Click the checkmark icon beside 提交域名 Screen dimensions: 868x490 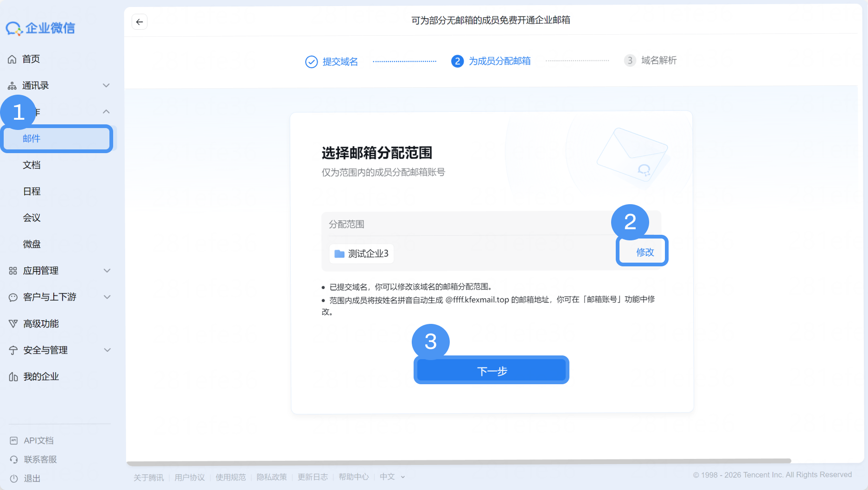[x=311, y=62]
